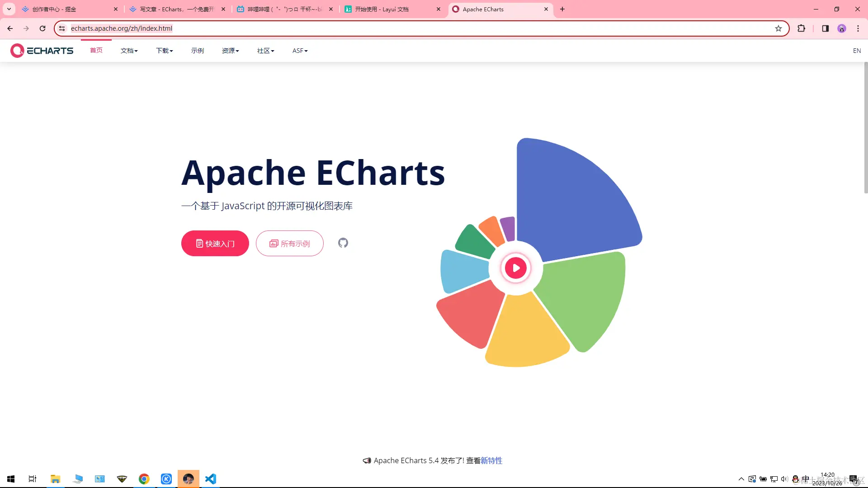View site information icon in address bar

pyautogui.click(x=62, y=28)
